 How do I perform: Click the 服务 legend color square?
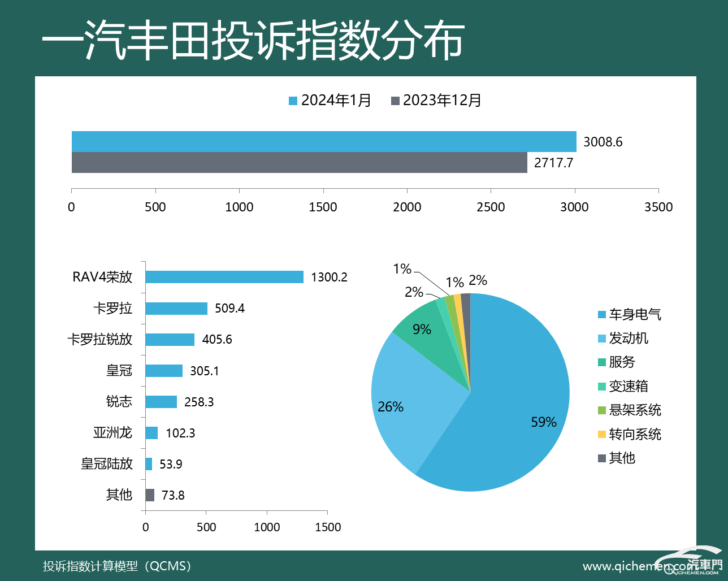(x=602, y=362)
